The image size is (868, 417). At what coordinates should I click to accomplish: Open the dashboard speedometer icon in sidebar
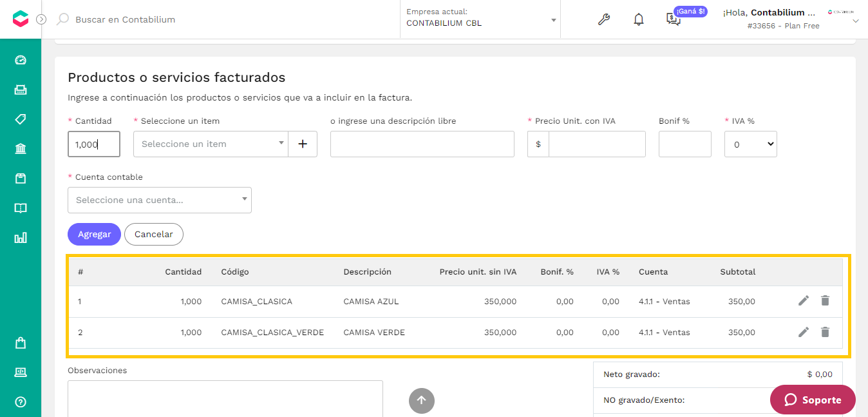21,60
